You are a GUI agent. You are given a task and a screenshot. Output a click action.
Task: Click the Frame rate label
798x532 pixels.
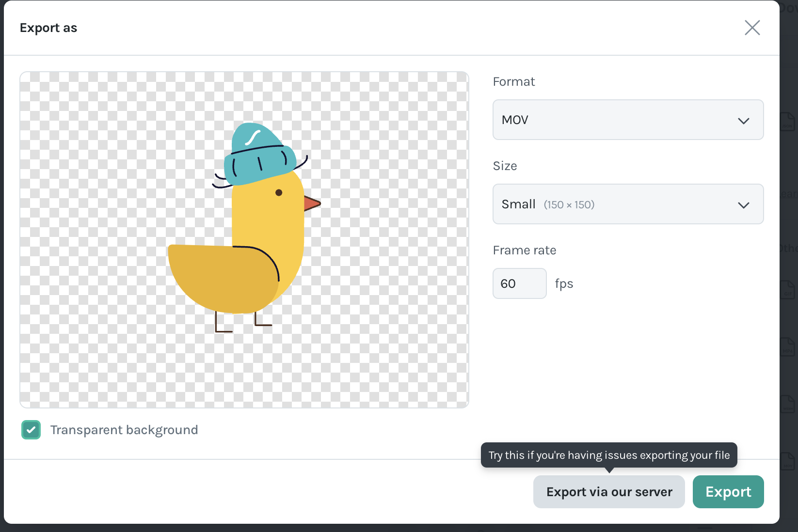(x=524, y=250)
